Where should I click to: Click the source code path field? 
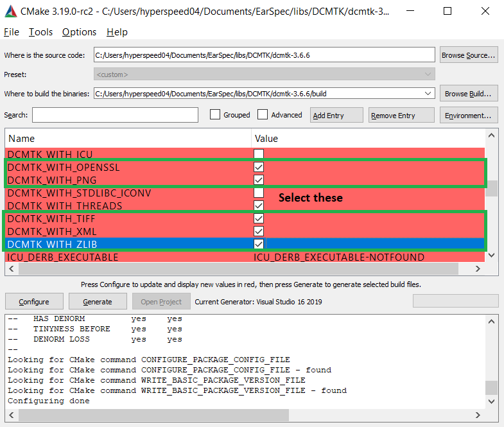(265, 55)
